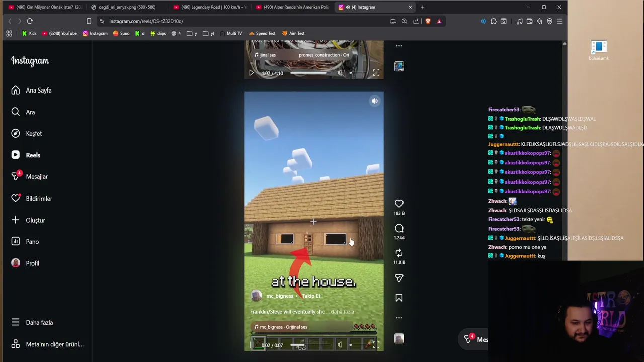Open more options for the previous reel
The image size is (644, 362).
(399, 46)
